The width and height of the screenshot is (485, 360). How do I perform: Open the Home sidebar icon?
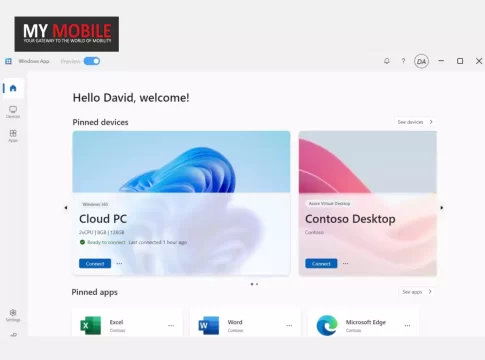(13, 88)
